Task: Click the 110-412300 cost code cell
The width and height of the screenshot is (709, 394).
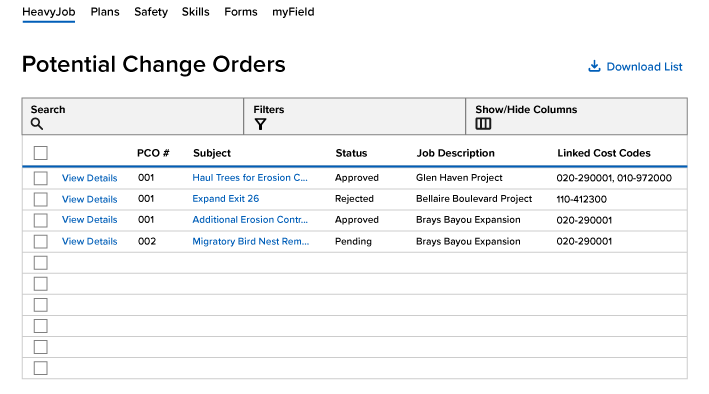Action: (581, 199)
